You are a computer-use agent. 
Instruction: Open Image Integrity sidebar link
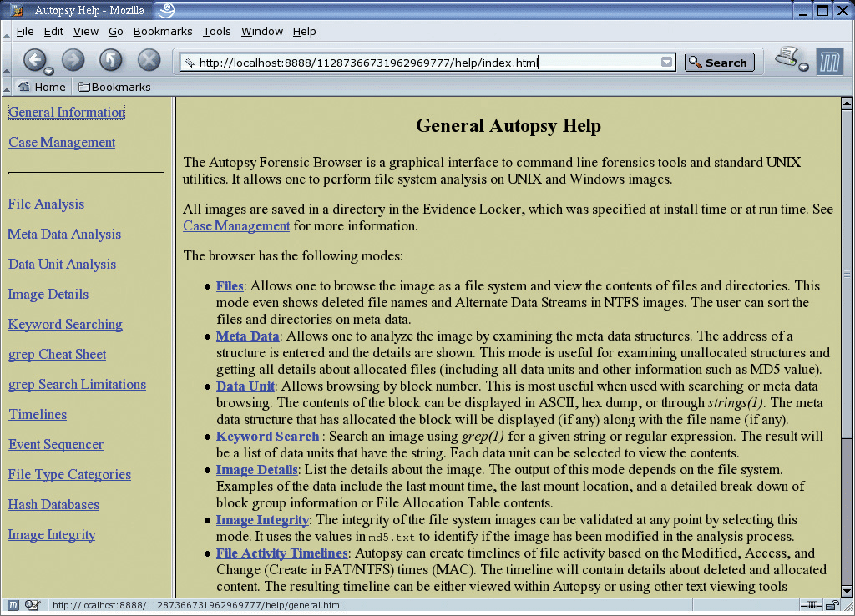52,534
